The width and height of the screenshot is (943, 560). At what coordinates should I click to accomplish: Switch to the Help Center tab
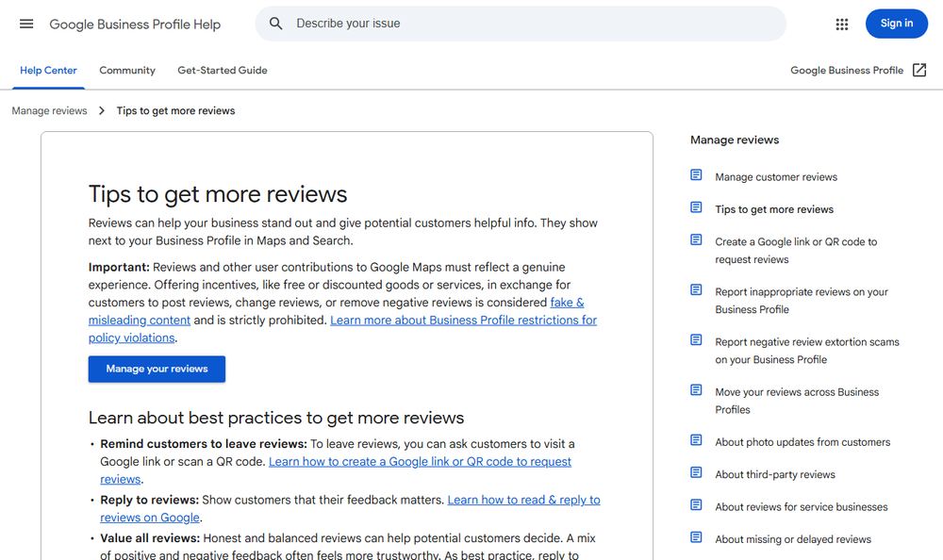click(x=48, y=71)
